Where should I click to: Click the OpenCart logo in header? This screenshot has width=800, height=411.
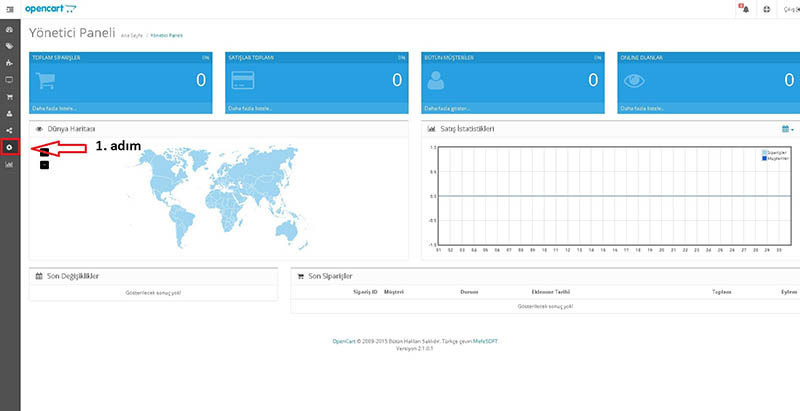[51, 9]
